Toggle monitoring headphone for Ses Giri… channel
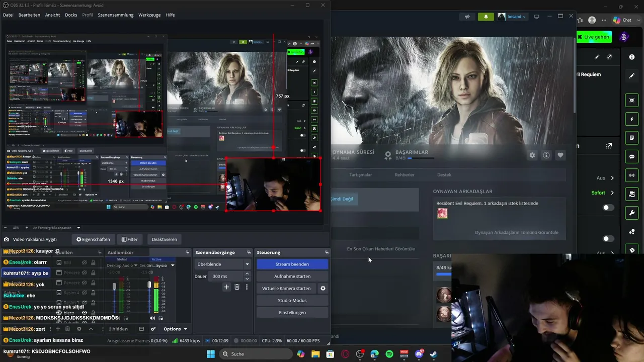 pos(161,318)
